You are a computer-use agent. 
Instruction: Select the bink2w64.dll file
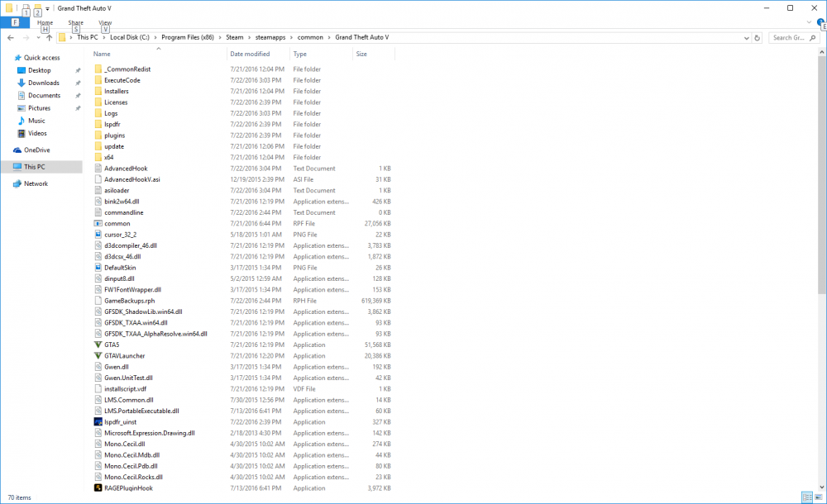coord(122,202)
